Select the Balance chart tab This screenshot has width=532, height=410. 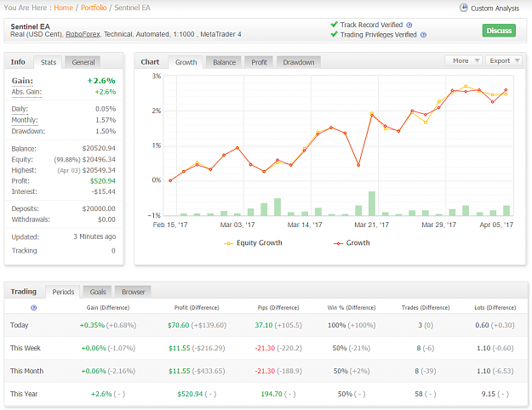point(224,62)
